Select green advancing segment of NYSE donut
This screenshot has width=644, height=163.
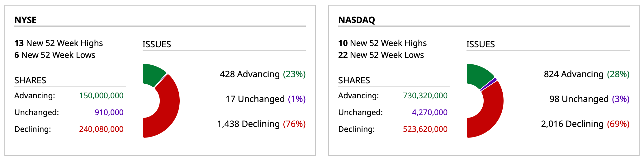(x=153, y=74)
